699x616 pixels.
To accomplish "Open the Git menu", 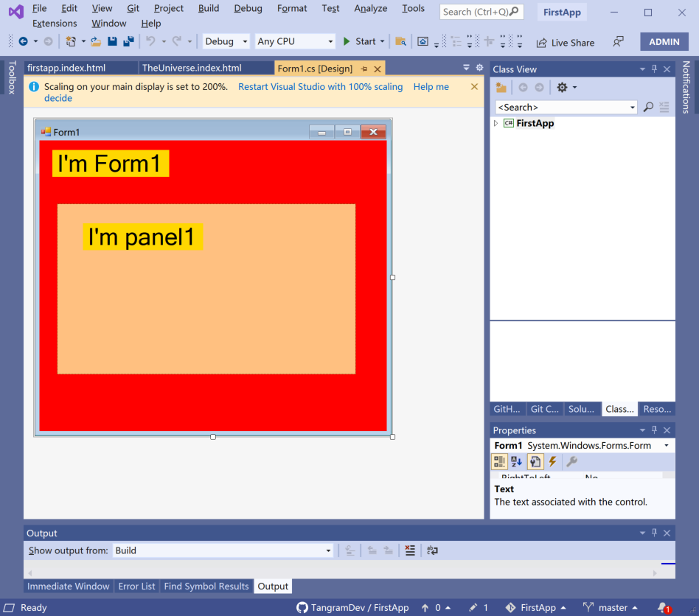I will click(133, 8).
